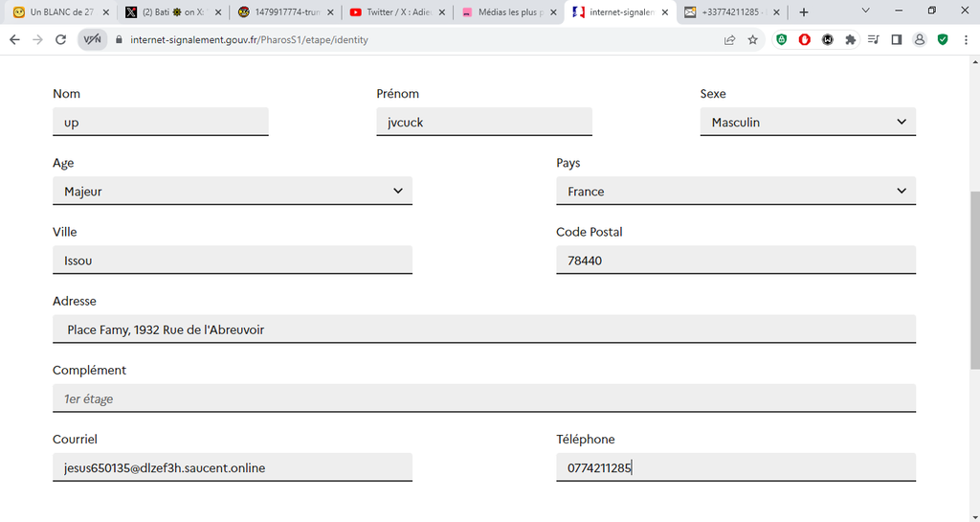The height and width of the screenshot is (522, 980).
Task: Click the 'Courriel' field label
Action: (x=75, y=440)
